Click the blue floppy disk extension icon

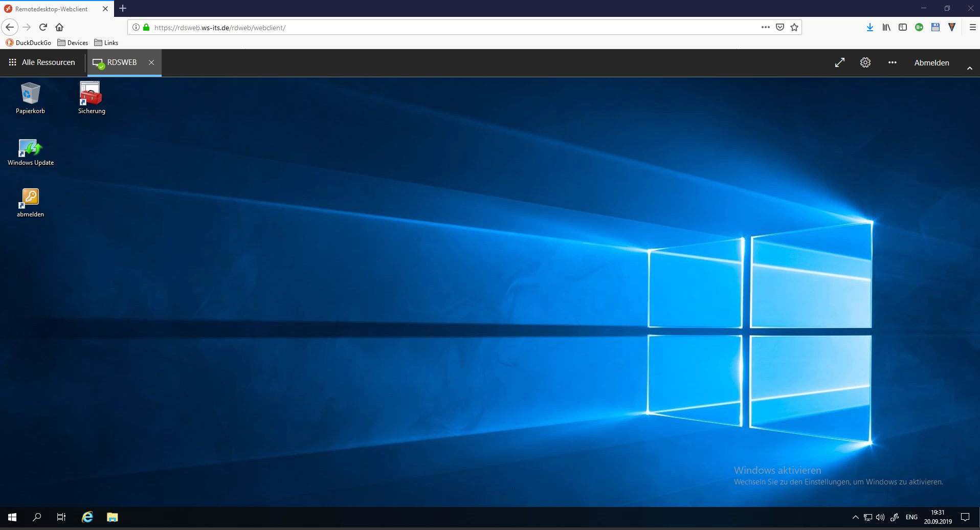click(x=936, y=27)
